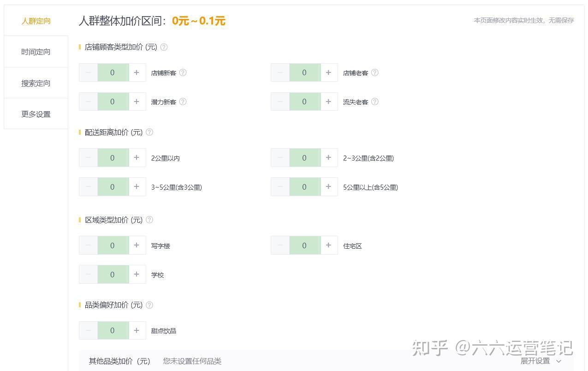Image resolution: width=588 pixels, height=371 pixels.
Task: Increase 2公里以内 markup with plus button
Action: coord(137,158)
